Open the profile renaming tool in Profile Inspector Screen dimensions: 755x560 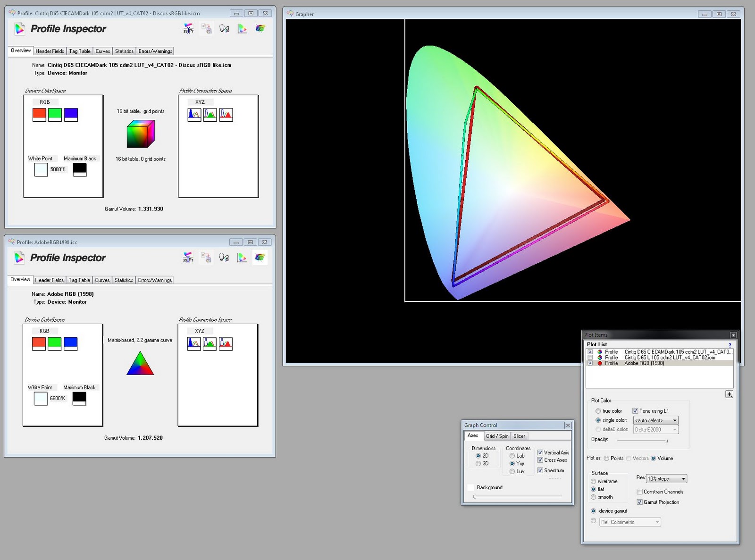(188, 28)
